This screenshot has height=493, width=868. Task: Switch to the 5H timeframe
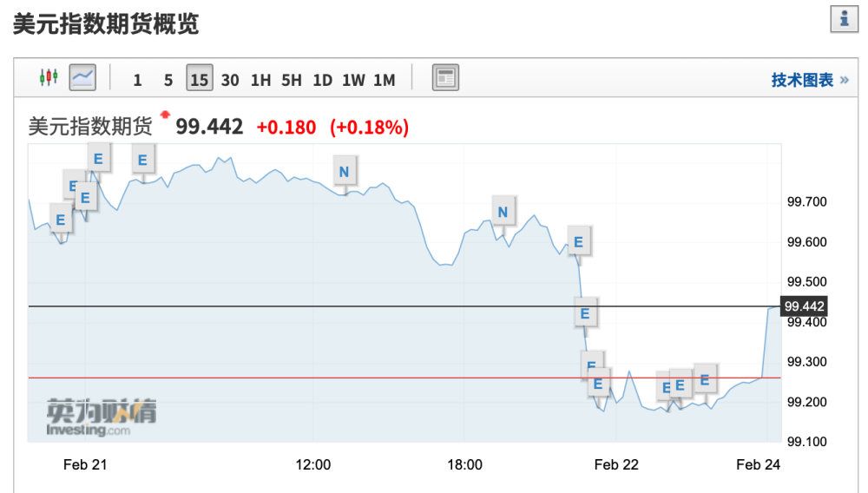[292, 80]
